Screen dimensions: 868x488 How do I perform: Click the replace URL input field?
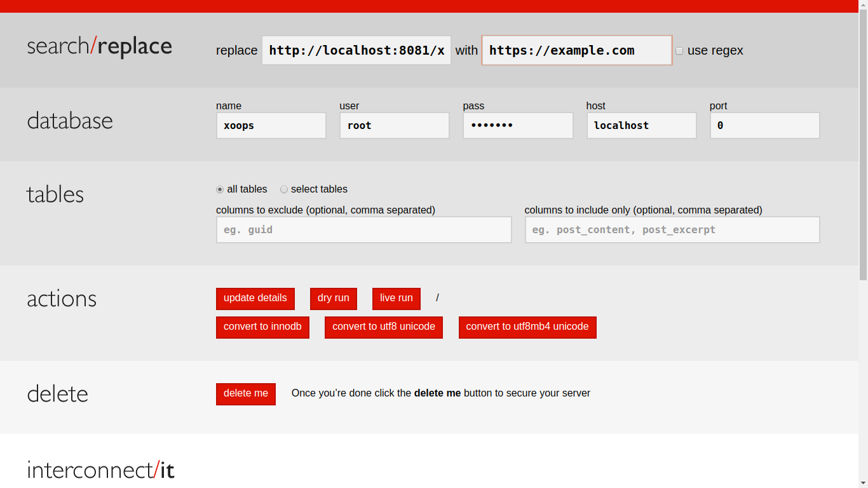coord(356,50)
